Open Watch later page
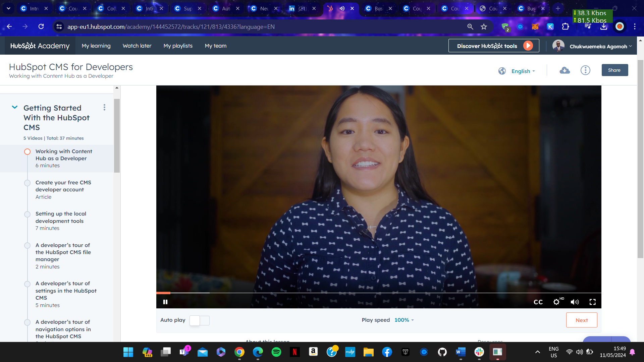644x362 pixels. click(x=137, y=46)
